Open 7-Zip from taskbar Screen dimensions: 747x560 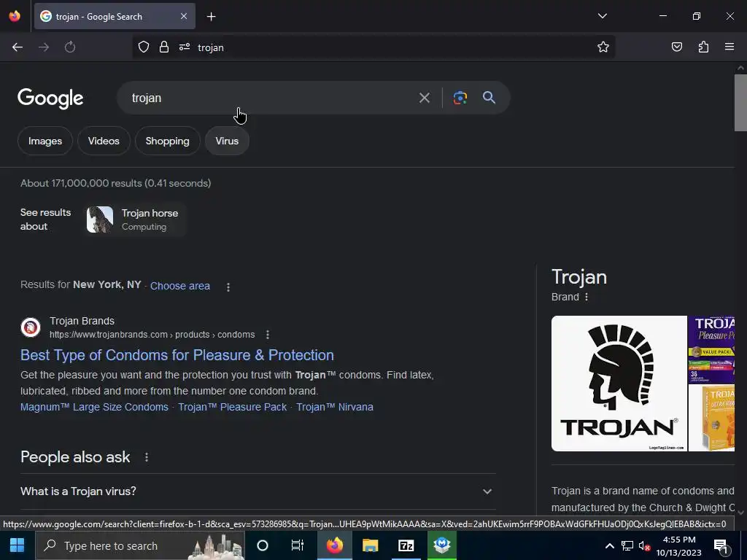click(406, 545)
